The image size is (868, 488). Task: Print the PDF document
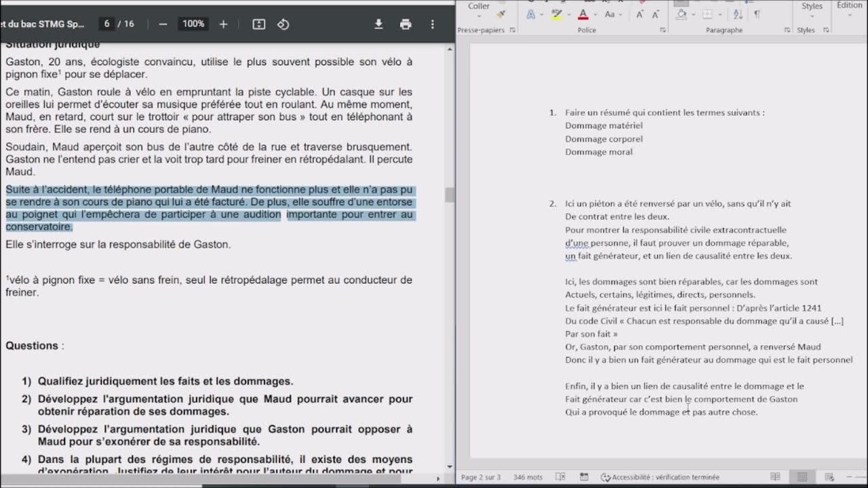click(406, 24)
